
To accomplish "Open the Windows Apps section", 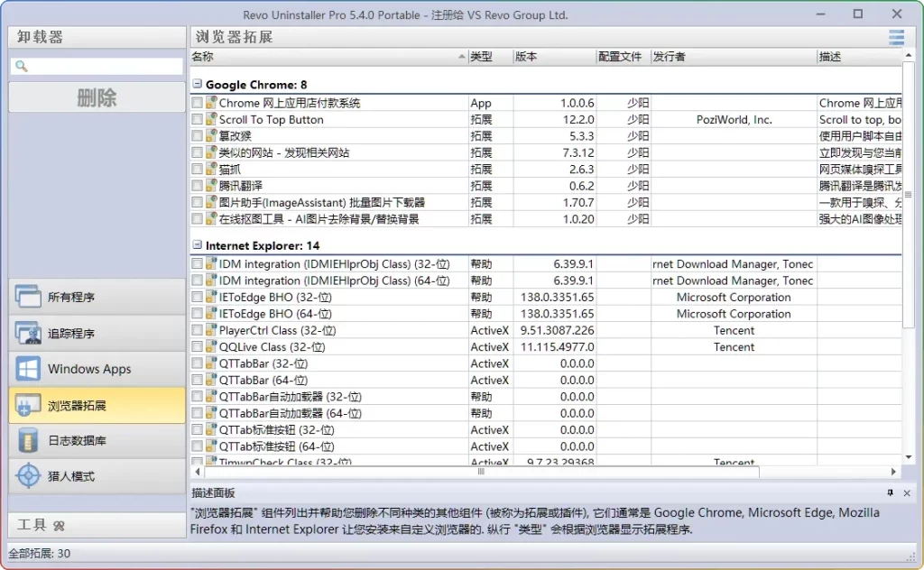I will coord(97,369).
